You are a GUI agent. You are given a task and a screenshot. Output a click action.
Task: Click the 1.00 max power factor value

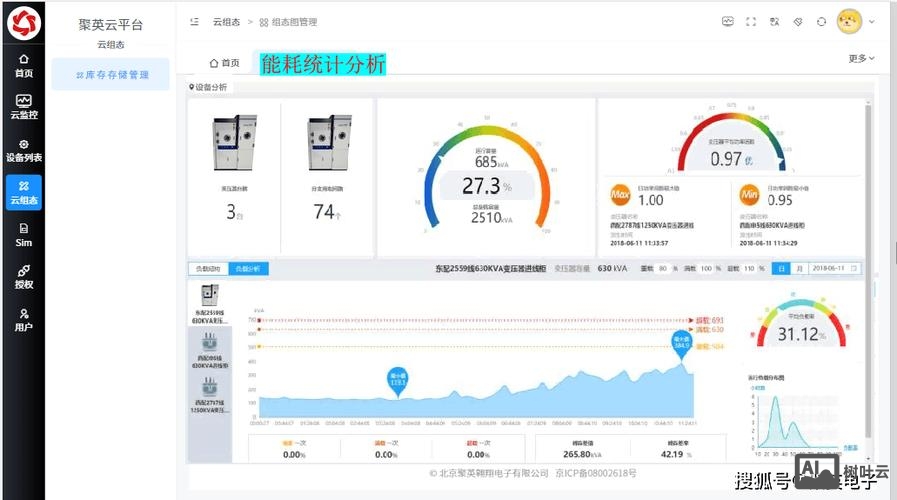(651, 200)
